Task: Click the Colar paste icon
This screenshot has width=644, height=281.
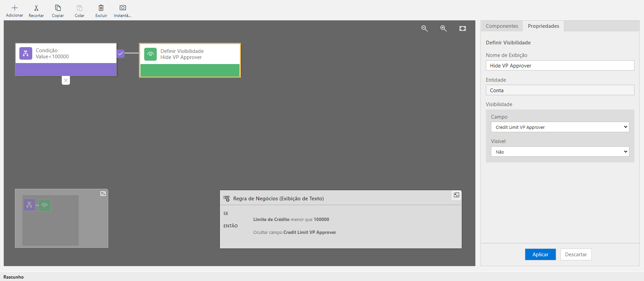Action: [79, 8]
